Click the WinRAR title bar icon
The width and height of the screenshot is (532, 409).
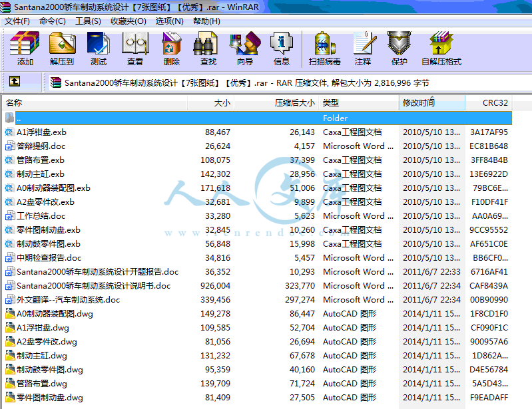tap(5, 7)
